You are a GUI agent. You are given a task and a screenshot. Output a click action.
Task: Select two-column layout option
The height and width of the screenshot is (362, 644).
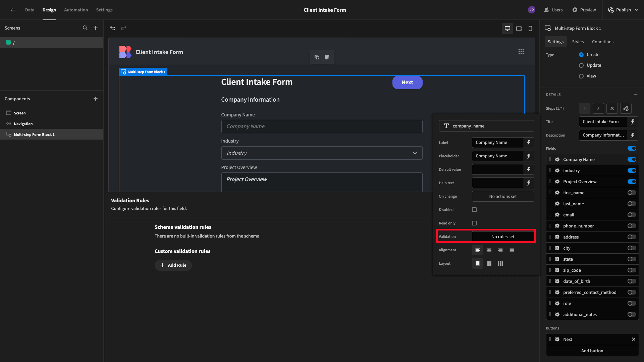pyautogui.click(x=489, y=264)
